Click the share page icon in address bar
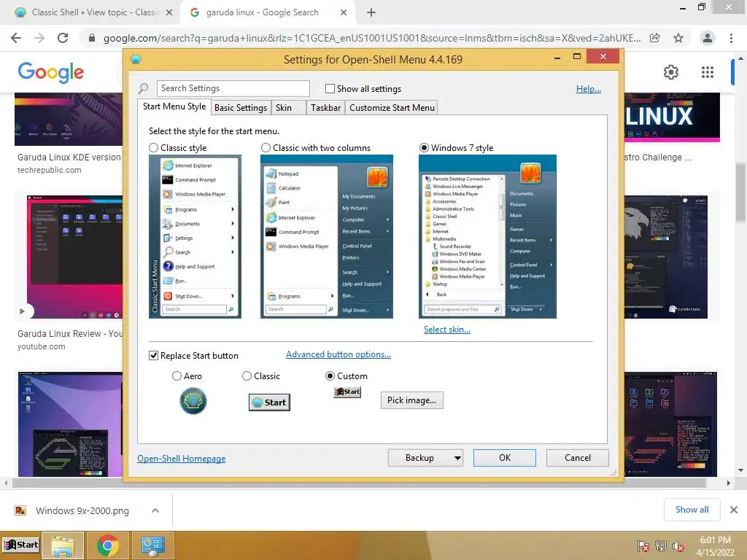 tap(655, 38)
